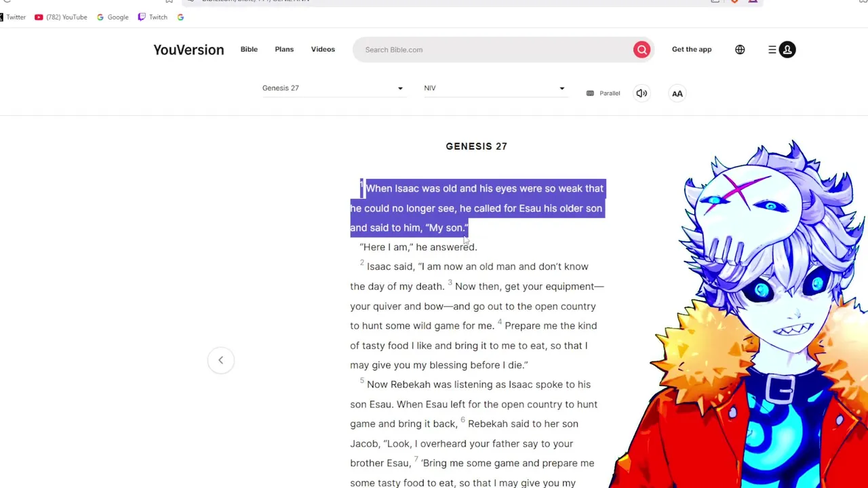
Task: Click the red search button icon
Action: tap(642, 49)
